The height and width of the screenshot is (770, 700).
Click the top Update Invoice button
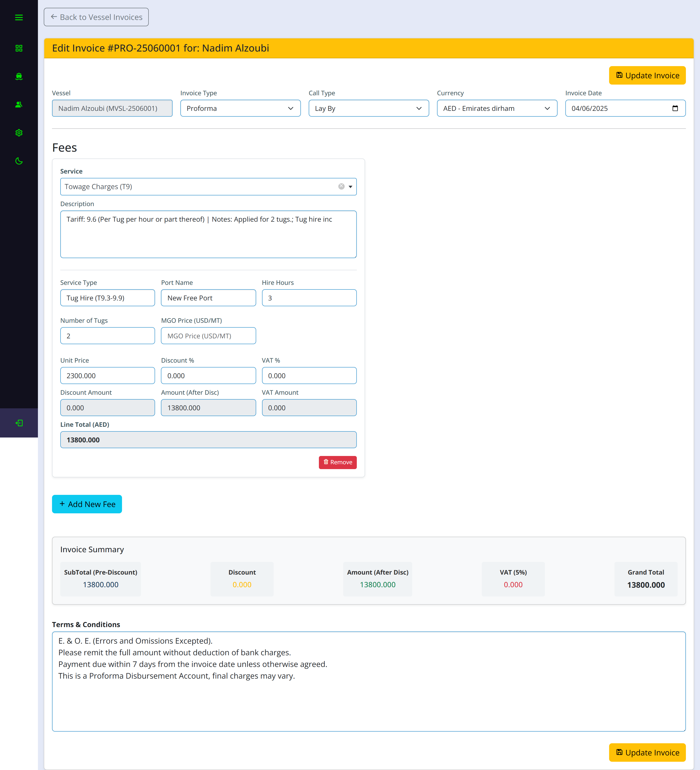pos(647,76)
